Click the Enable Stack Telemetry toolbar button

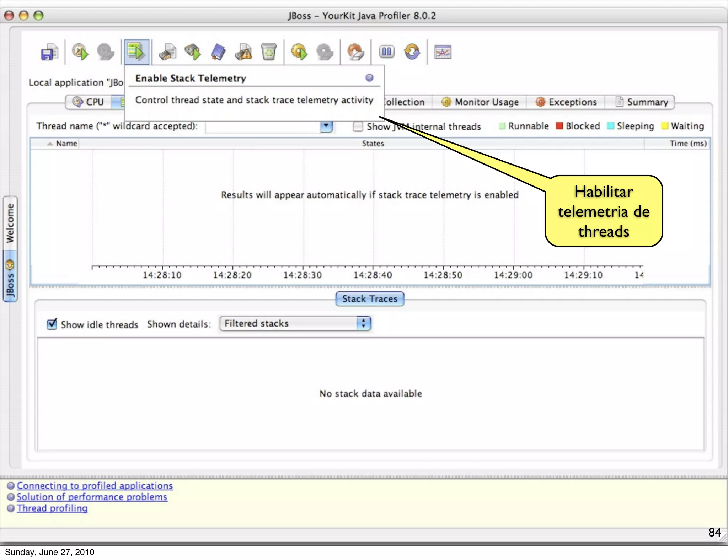[136, 52]
